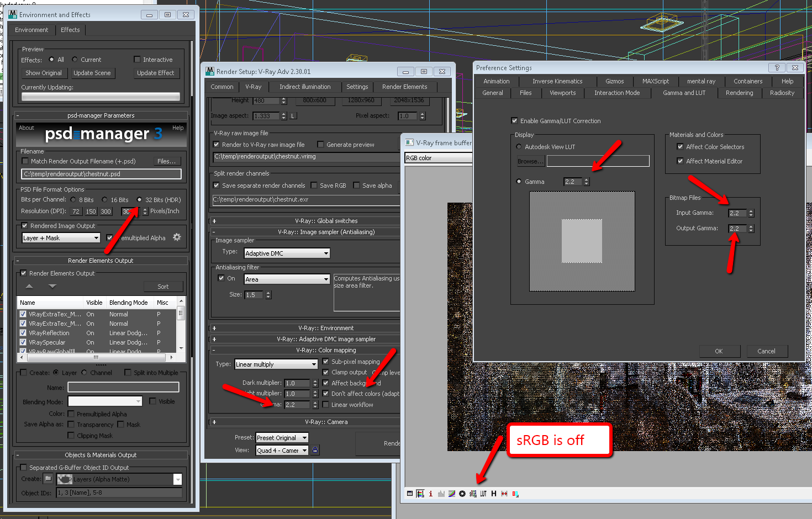Click OK in Preference Settings
This screenshot has width=812, height=519.
[x=719, y=351]
